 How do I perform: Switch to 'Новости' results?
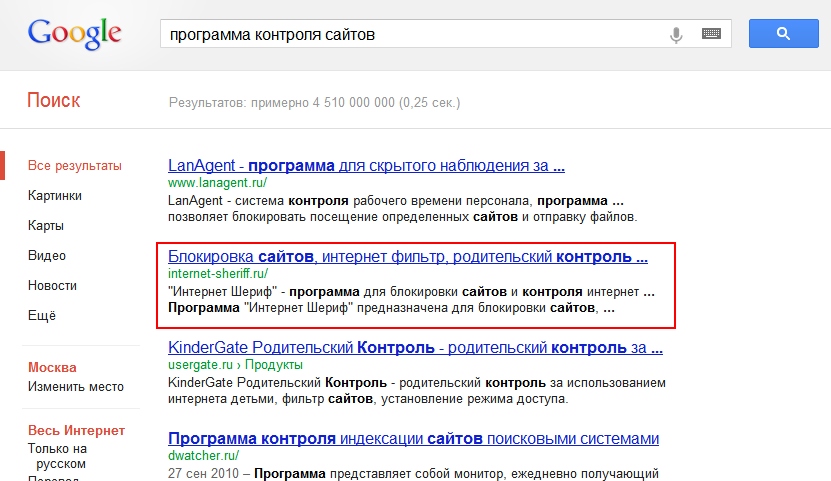[52, 286]
